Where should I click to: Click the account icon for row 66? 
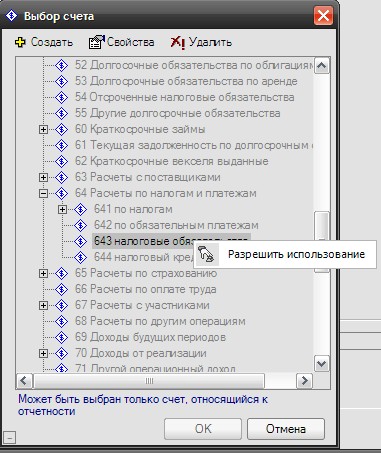[x=61, y=289]
